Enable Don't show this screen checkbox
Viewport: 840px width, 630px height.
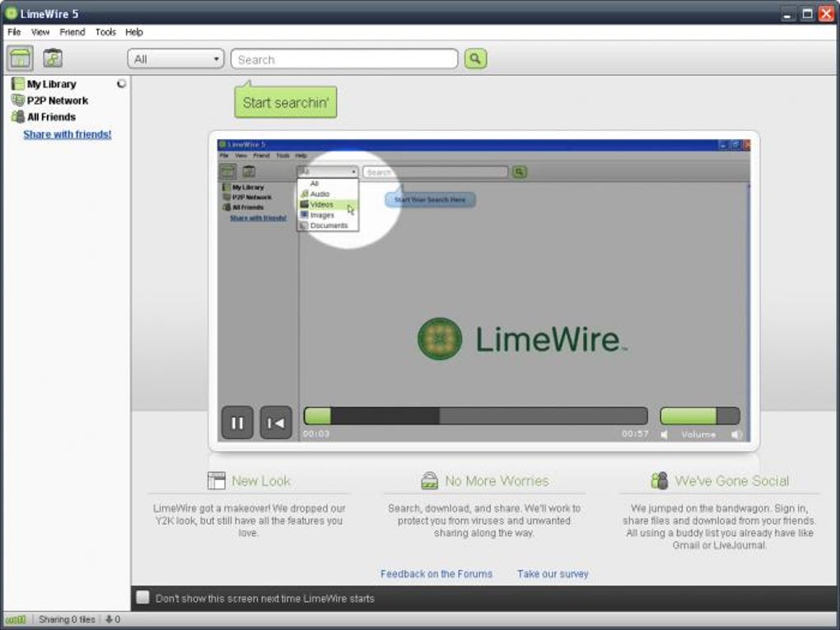142,597
